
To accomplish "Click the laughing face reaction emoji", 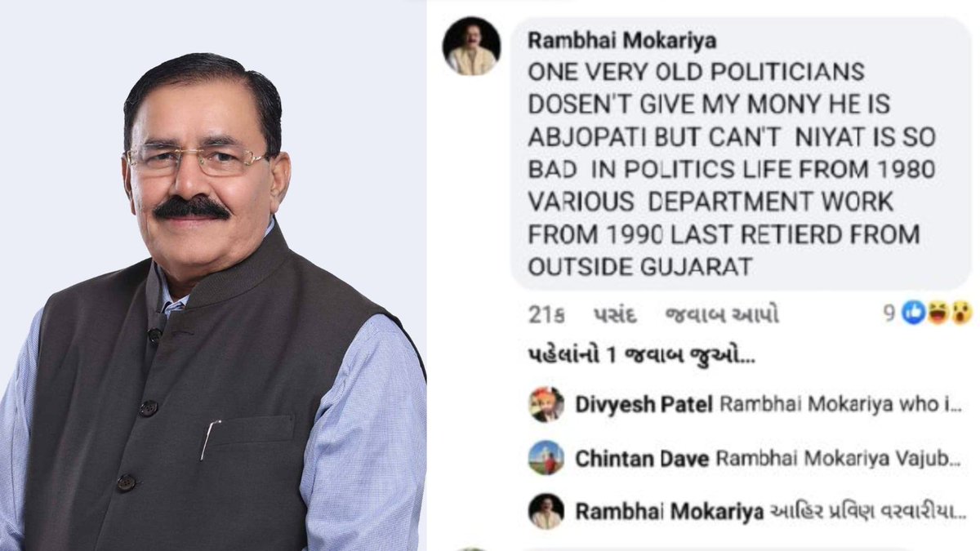I will pyautogui.click(x=937, y=312).
